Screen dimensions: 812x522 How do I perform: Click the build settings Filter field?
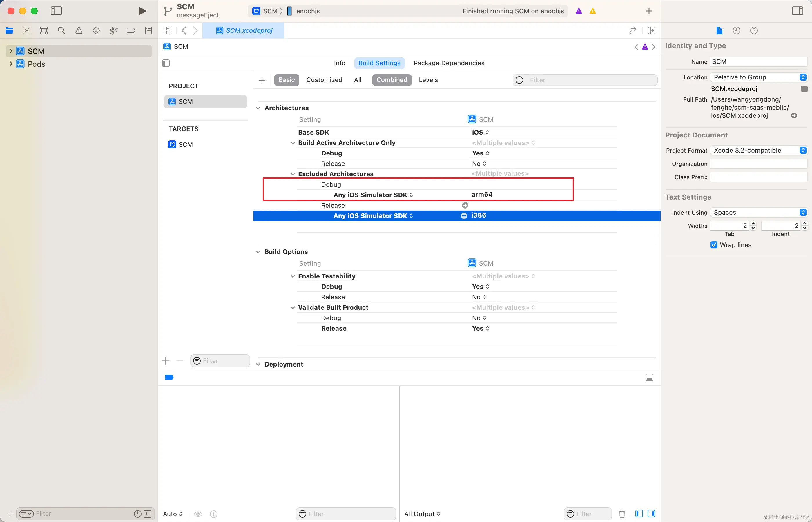coord(590,80)
